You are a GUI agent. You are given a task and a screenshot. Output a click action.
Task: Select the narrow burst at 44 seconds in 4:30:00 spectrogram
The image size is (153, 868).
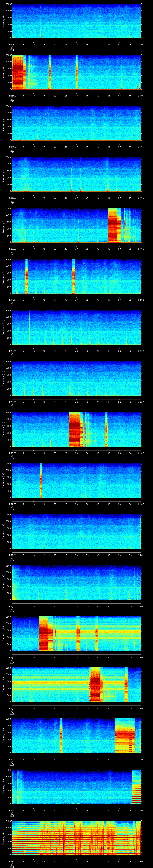click(106, 429)
